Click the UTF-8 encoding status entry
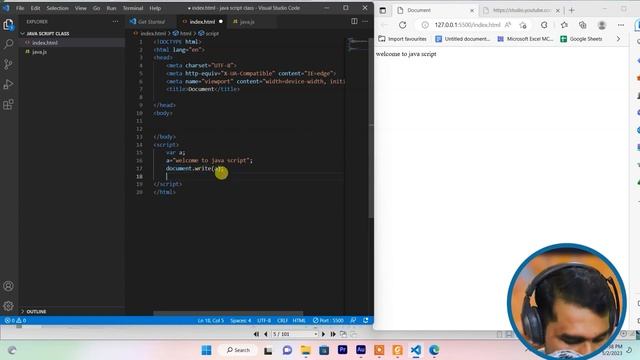 point(264,320)
